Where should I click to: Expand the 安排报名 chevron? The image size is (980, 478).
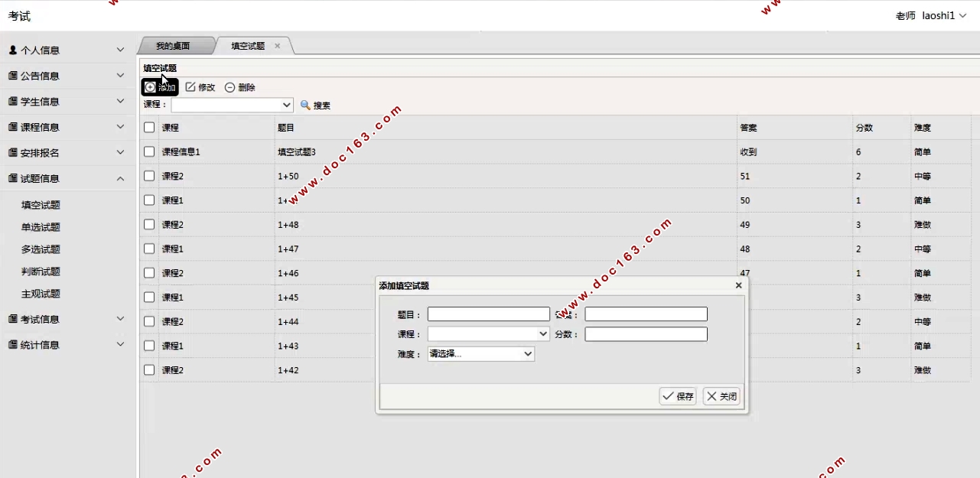[x=120, y=152]
